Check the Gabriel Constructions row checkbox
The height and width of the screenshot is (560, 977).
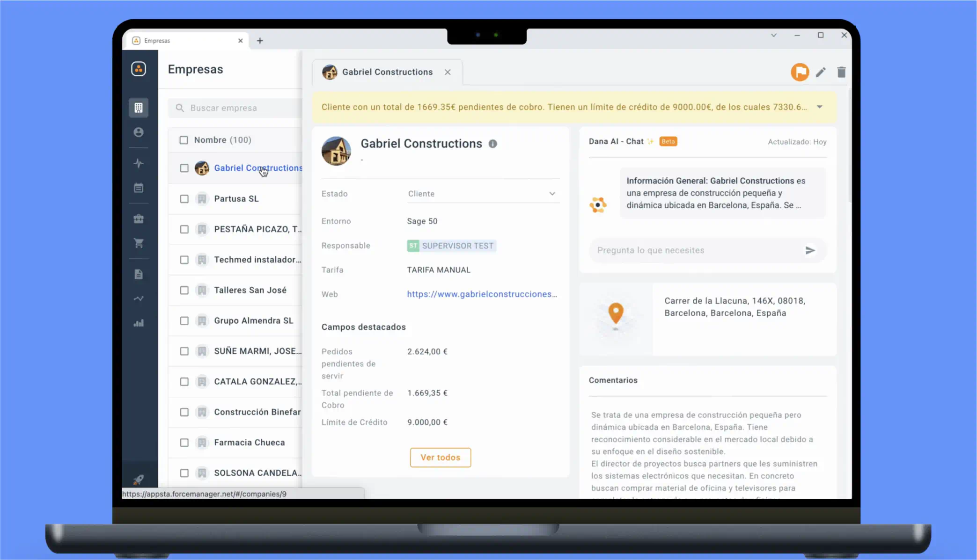click(x=184, y=168)
